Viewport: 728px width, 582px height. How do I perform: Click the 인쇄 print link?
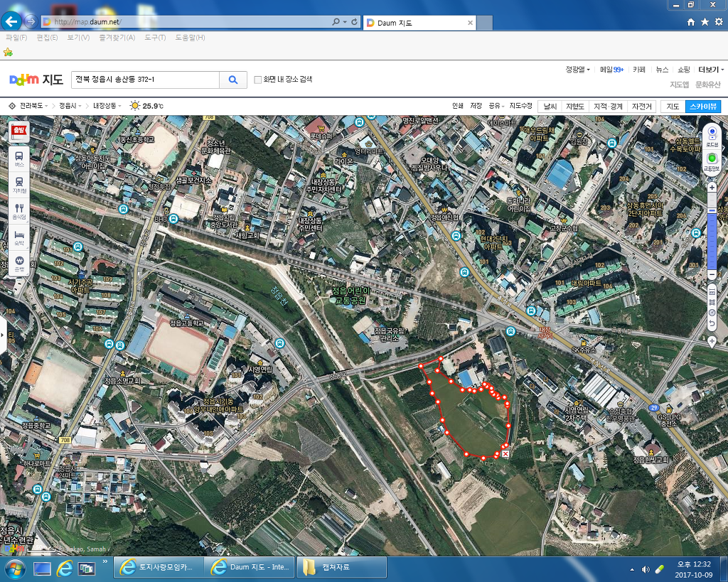[x=458, y=106]
